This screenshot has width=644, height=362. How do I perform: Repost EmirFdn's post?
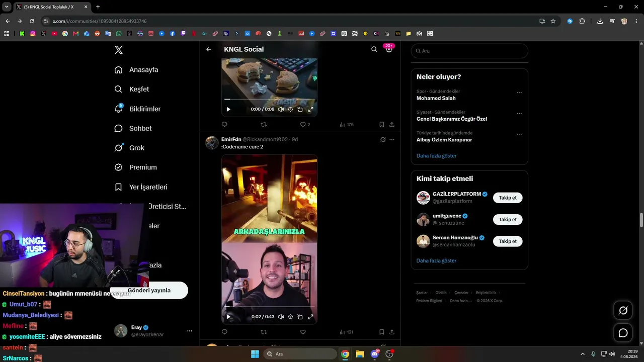[264, 332]
